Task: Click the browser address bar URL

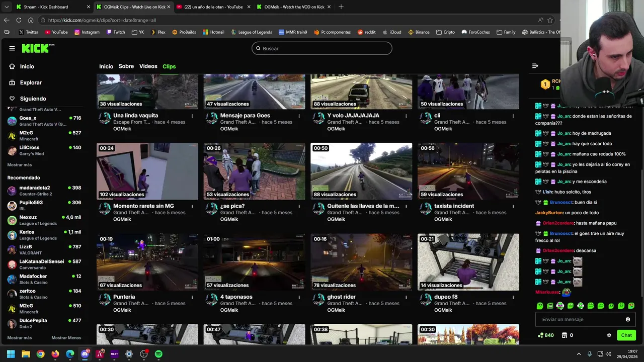Action: click(x=102, y=20)
